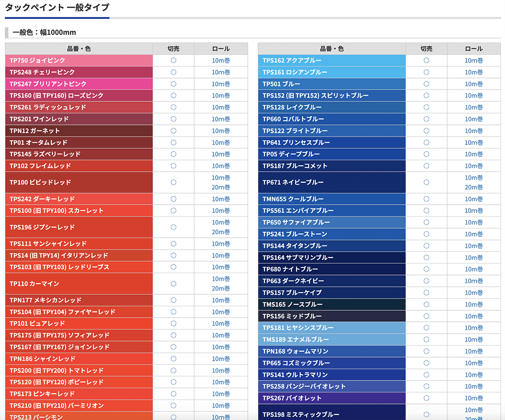Image resolution: width=505 pixels, height=420 pixels.
Task: Select the TPS267 バイオレット color cell
Action: click(331, 398)
